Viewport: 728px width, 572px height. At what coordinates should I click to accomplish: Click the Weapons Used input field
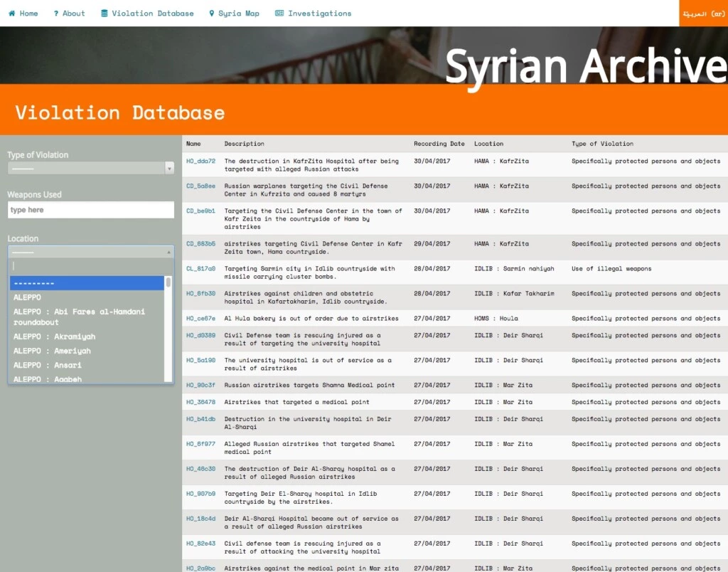tap(90, 210)
